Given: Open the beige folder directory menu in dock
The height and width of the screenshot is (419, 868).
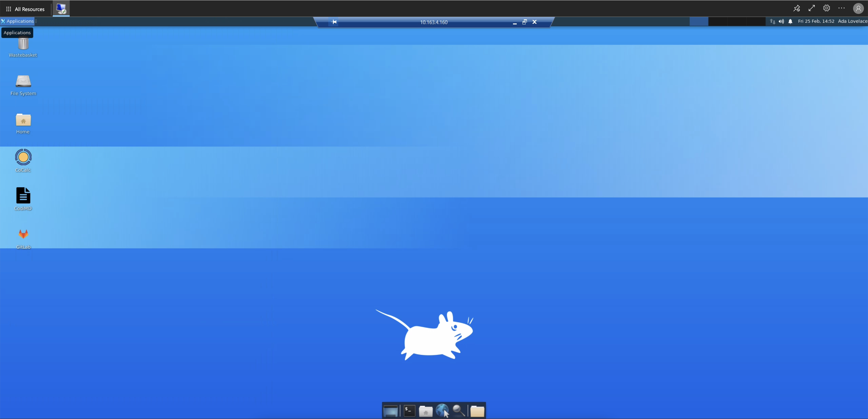Looking at the screenshot, I should pos(477,411).
